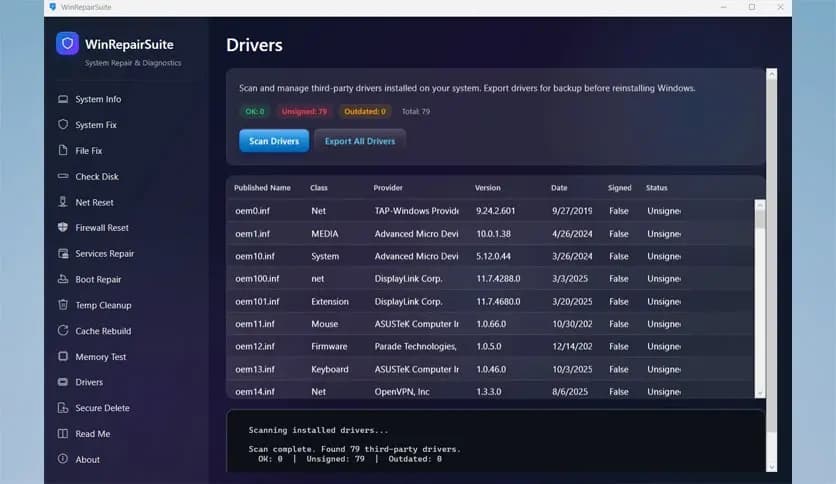The image size is (836, 484).
Task: Open Secure Delete label
Action: click(x=102, y=408)
